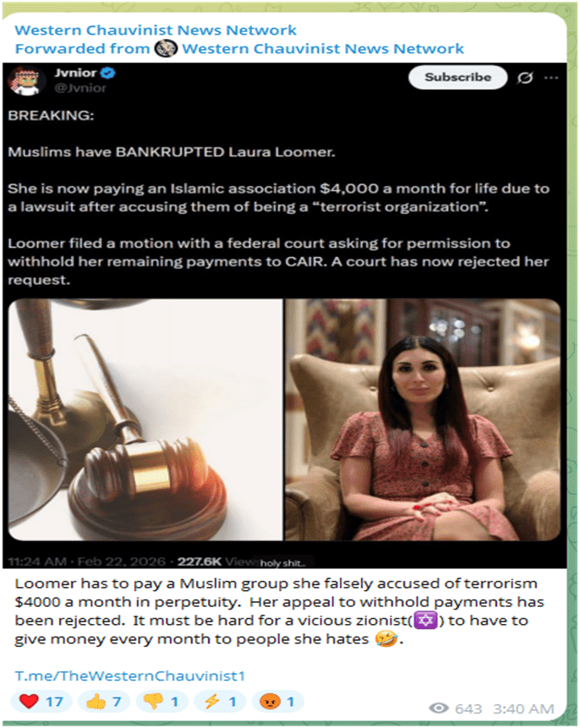Open the three-dot more options menu
Screen dimensions: 580x728
pos(551,78)
